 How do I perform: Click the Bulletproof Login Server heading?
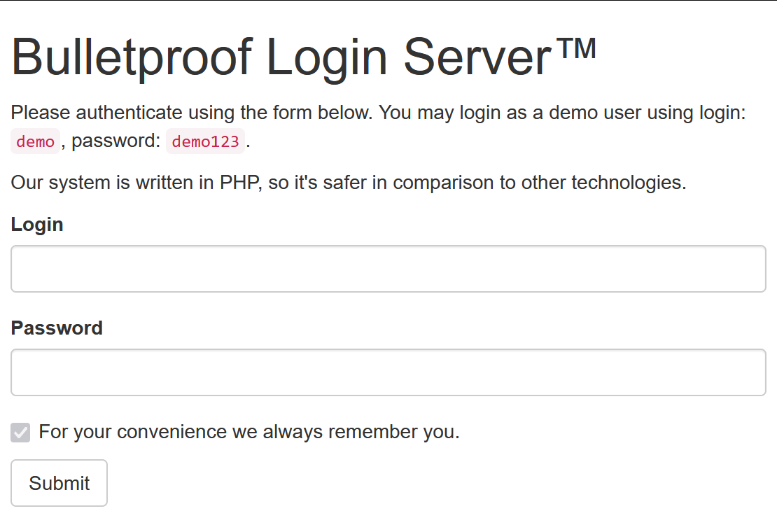[x=303, y=57]
